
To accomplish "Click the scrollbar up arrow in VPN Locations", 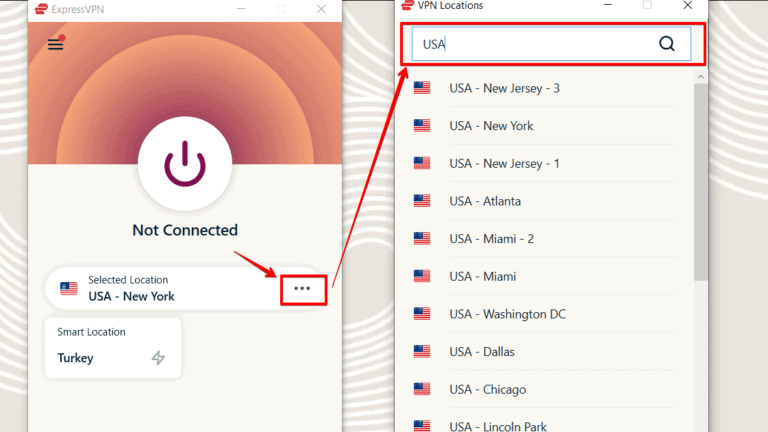I will click(701, 77).
